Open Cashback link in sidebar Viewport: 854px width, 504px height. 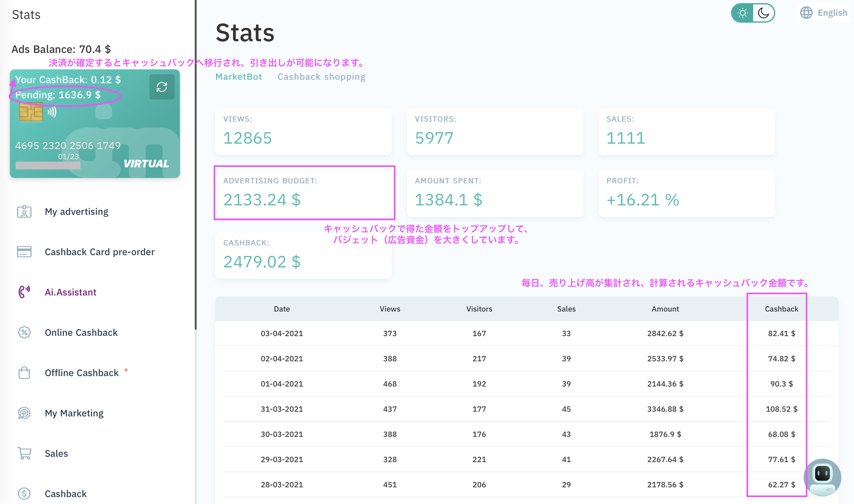(66, 494)
